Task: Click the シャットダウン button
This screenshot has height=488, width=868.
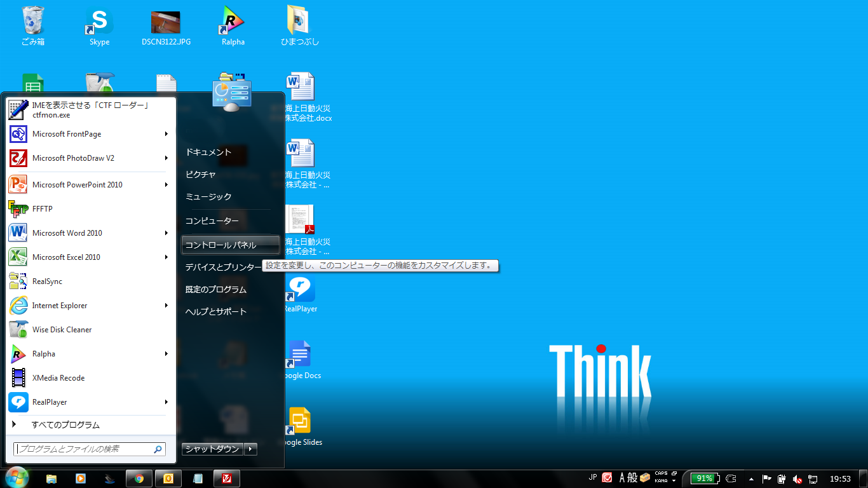Action: point(212,449)
